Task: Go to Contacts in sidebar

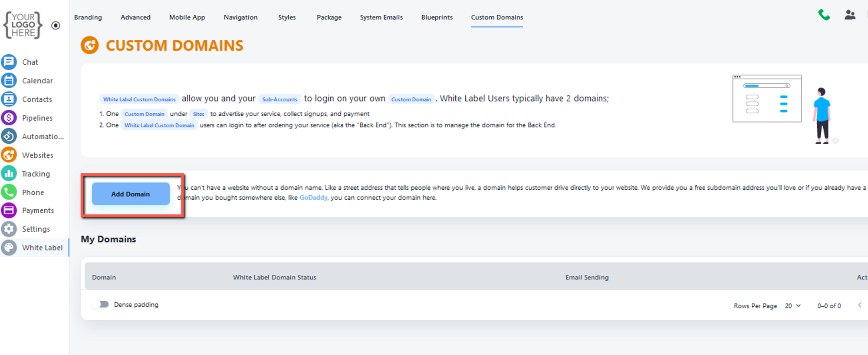Action: tap(9, 99)
